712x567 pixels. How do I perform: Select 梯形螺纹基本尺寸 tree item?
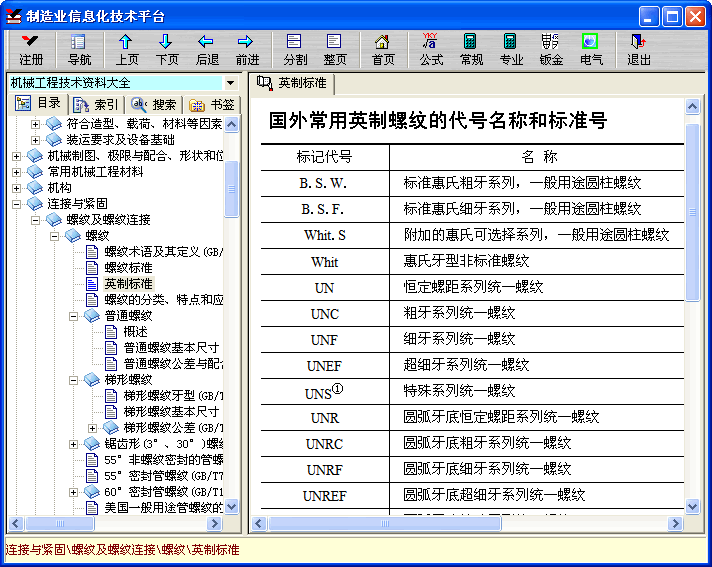(170, 412)
